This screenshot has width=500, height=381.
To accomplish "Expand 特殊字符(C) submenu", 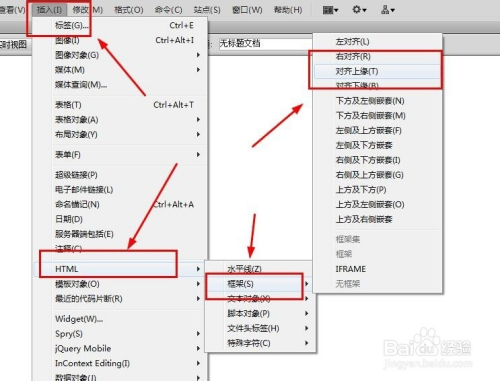I will (260, 343).
